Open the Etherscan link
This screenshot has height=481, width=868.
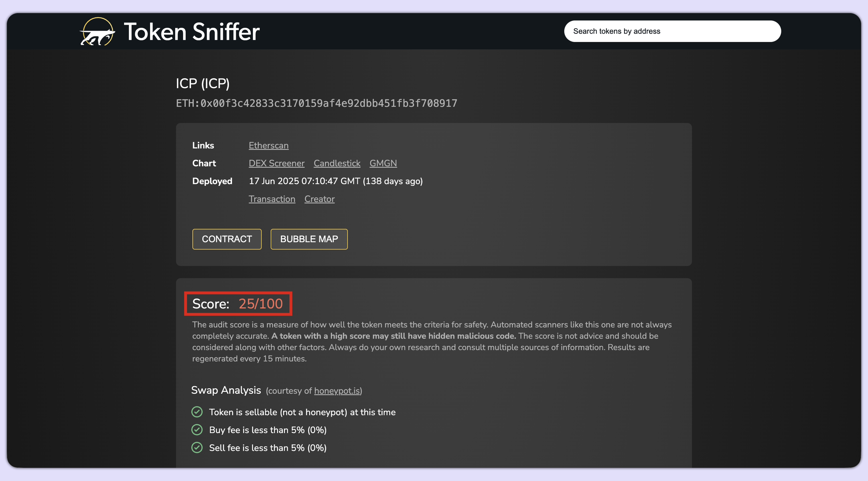[x=268, y=145]
